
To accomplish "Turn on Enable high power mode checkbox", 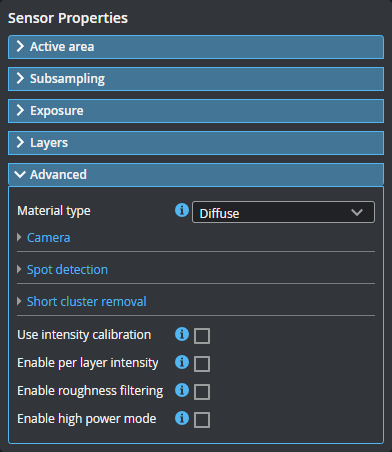I will [202, 420].
